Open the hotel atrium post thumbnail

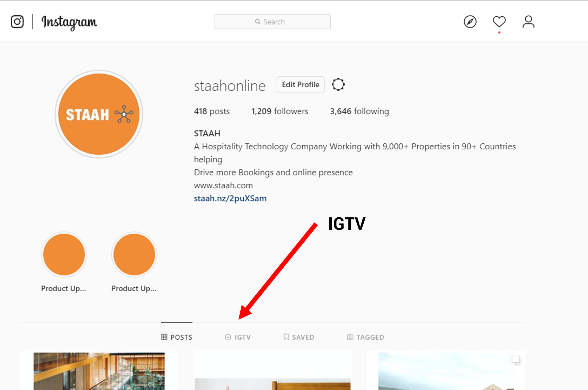99,371
